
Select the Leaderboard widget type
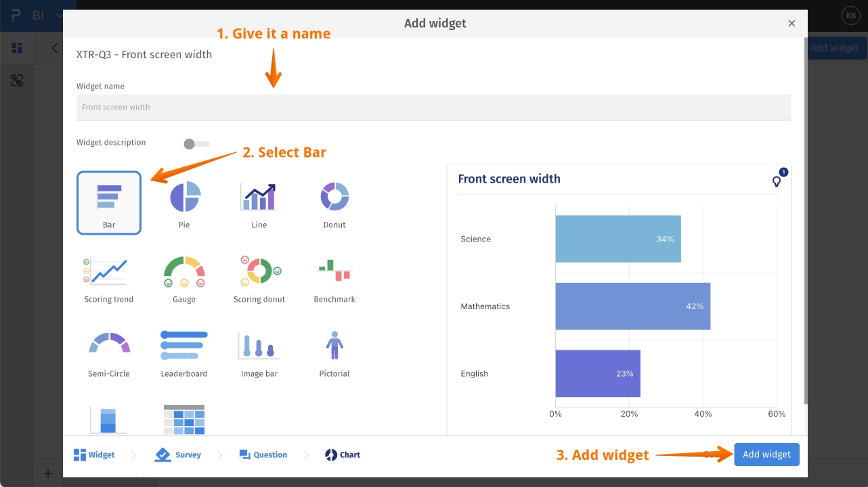[183, 352]
